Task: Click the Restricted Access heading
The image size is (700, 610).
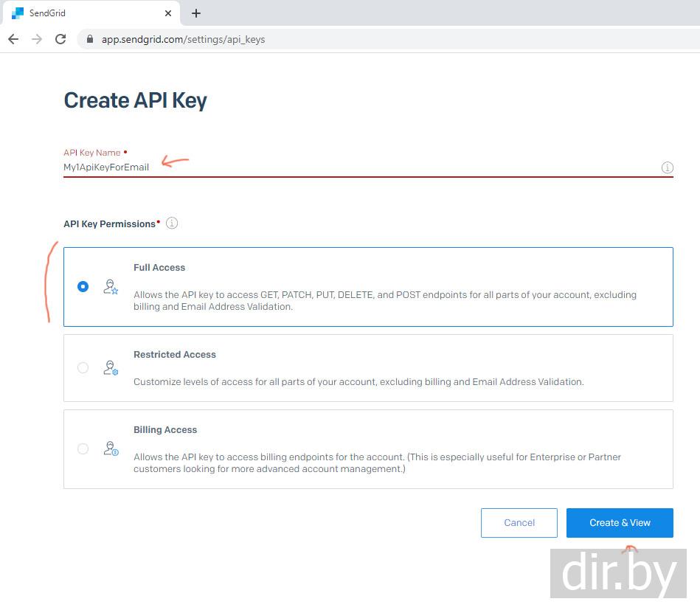Action: click(175, 355)
